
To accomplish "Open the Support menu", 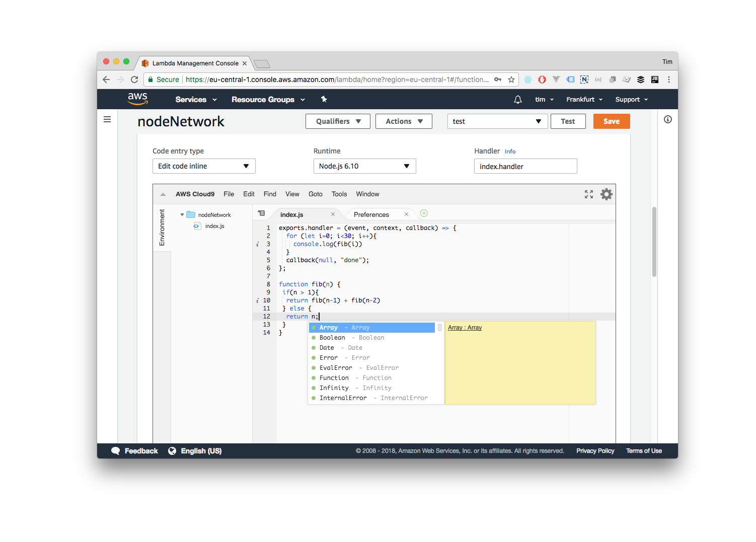I will (x=632, y=100).
